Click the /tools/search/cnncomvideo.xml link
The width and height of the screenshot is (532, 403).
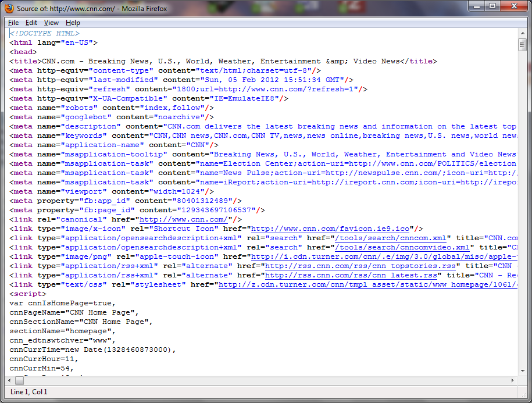click(x=402, y=247)
